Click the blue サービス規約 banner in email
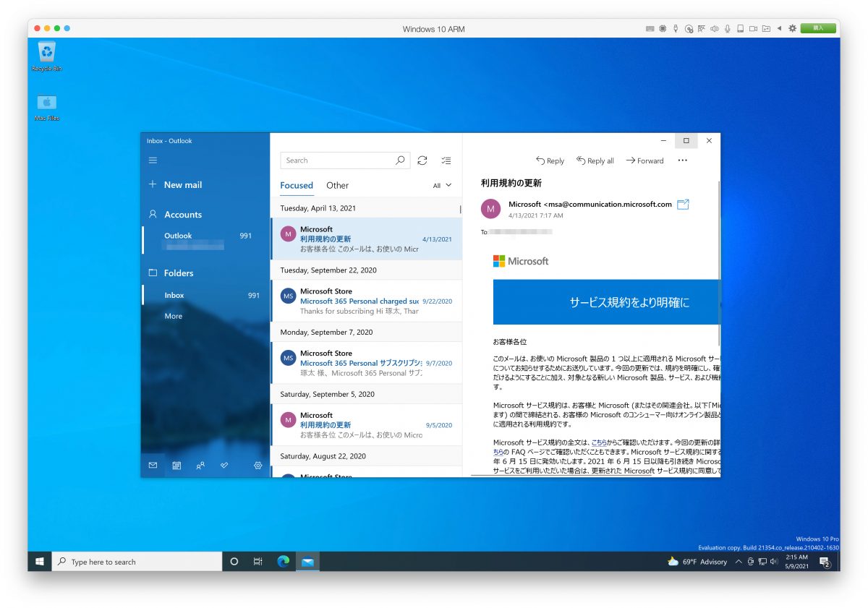Image resolution: width=868 pixels, height=608 pixels. click(x=607, y=302)
